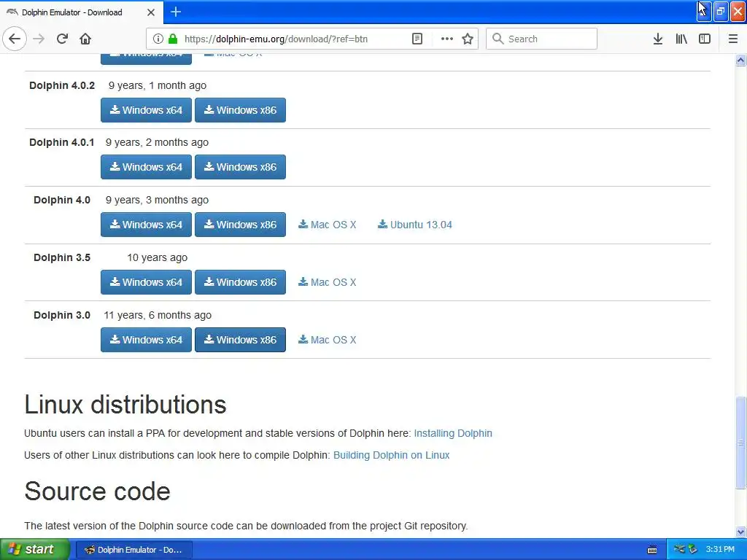Open the Installing Dolphin link
Image resolution: width=747 pixels, height=560 pixels.
[x=453, y=433]
